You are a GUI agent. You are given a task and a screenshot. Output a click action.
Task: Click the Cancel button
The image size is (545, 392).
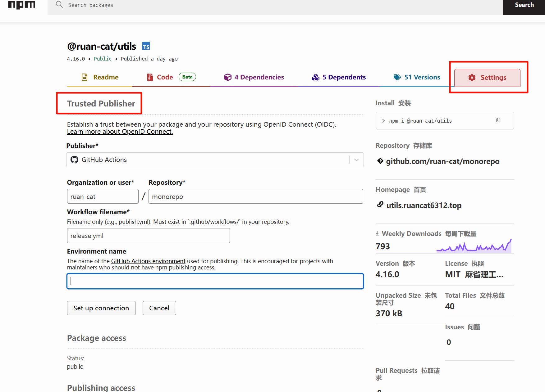coord(159,308)
